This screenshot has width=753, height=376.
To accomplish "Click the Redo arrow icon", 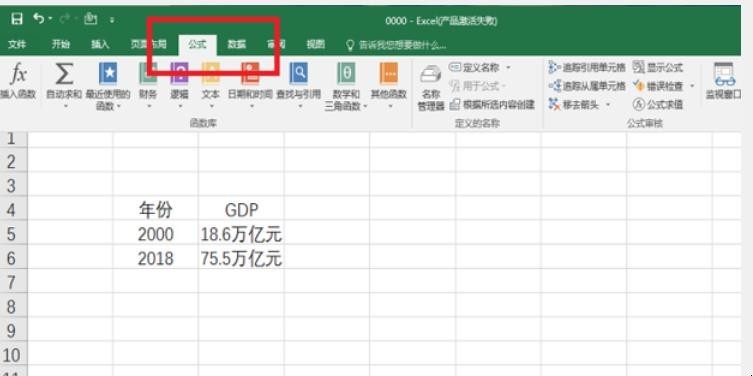I will 65,19.
